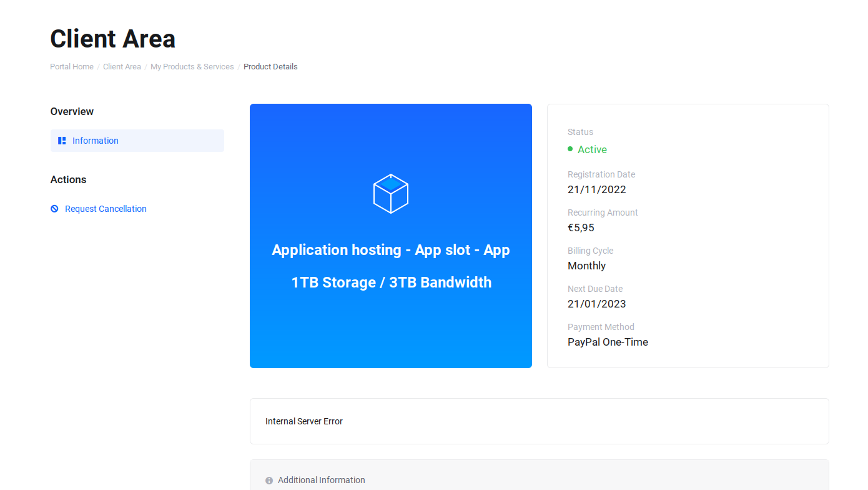Screen dimensions: 868x490
Task: Click the Billing Cycle label
Action: coord(590,251)
